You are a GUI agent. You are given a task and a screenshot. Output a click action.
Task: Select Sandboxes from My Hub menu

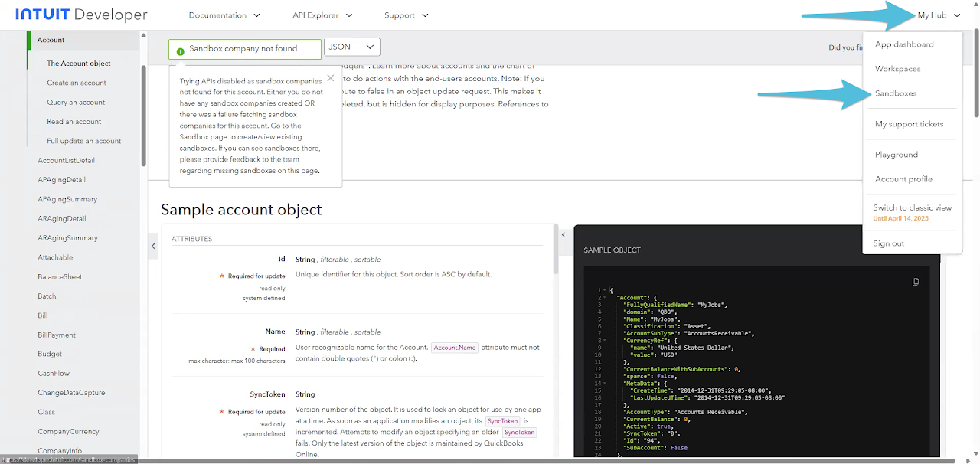click(896, 93)
